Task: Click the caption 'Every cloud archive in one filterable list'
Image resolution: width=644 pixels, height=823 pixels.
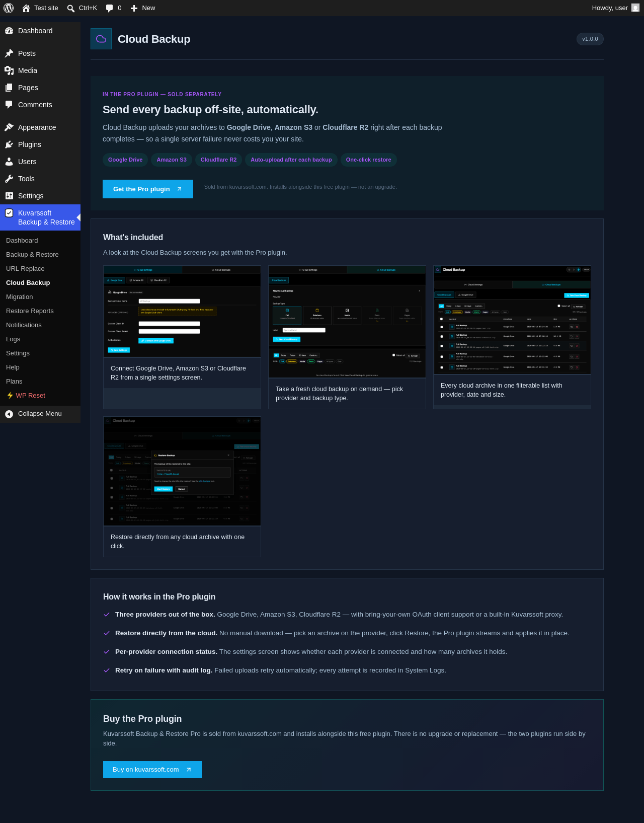Action: pos(502,390)
